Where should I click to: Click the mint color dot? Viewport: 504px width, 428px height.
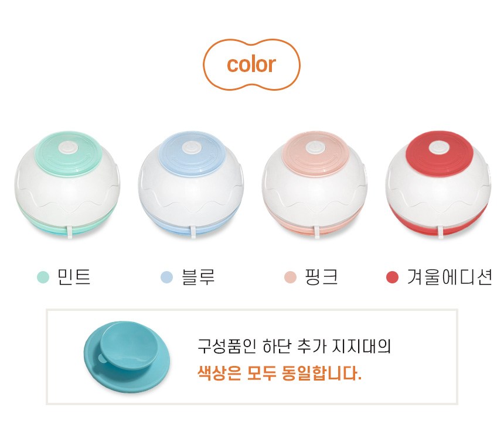click(43, 277)
